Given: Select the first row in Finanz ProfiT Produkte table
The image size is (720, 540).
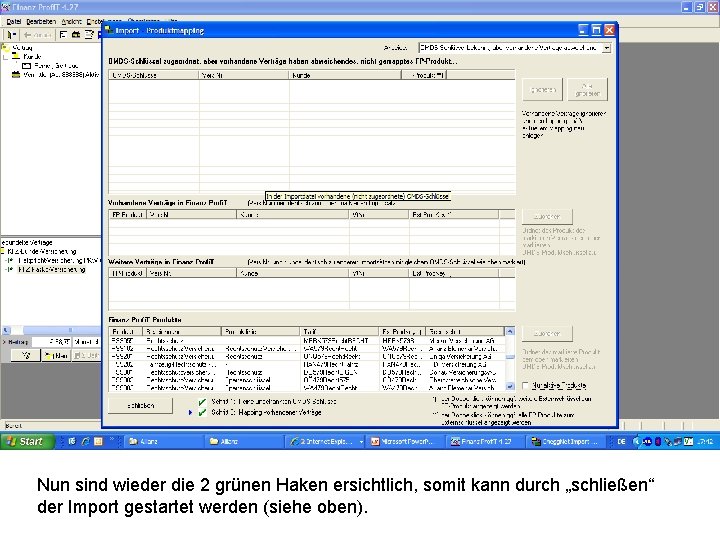Looking at the screenshot, I should click(x=307, y=341).
